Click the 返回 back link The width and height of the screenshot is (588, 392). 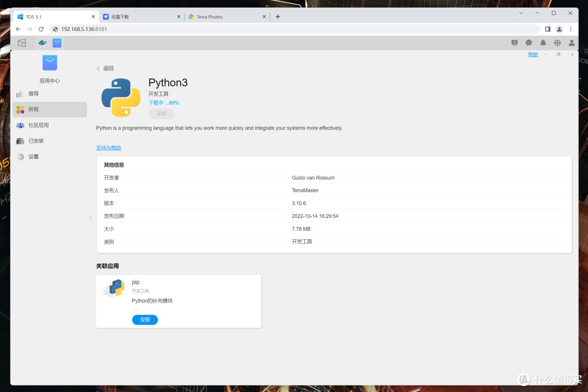pyautogui.click(x=105, y=68)
